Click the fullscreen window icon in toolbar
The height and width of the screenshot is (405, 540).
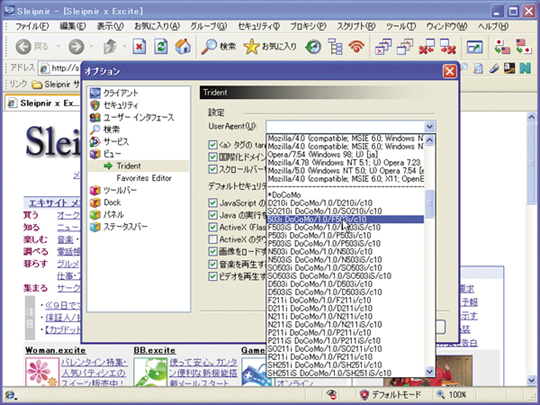[x=475, y=46]
